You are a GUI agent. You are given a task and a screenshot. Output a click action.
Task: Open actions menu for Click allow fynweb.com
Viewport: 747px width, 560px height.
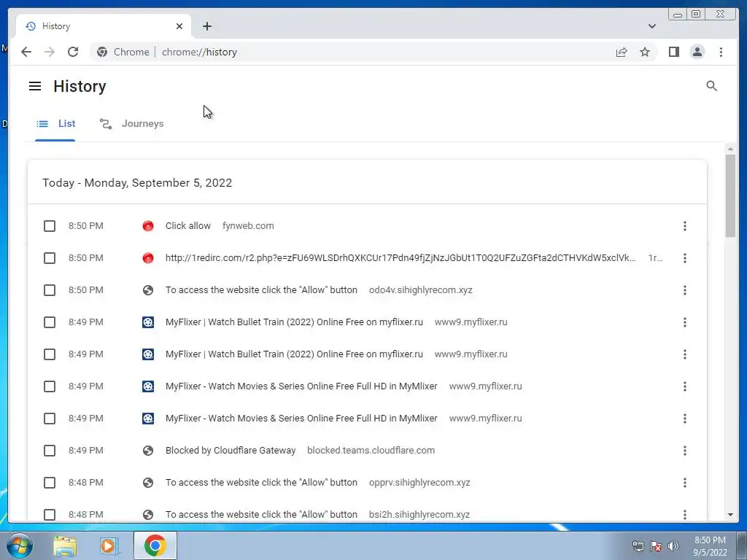pyautogui.click(x=684, y=226)
